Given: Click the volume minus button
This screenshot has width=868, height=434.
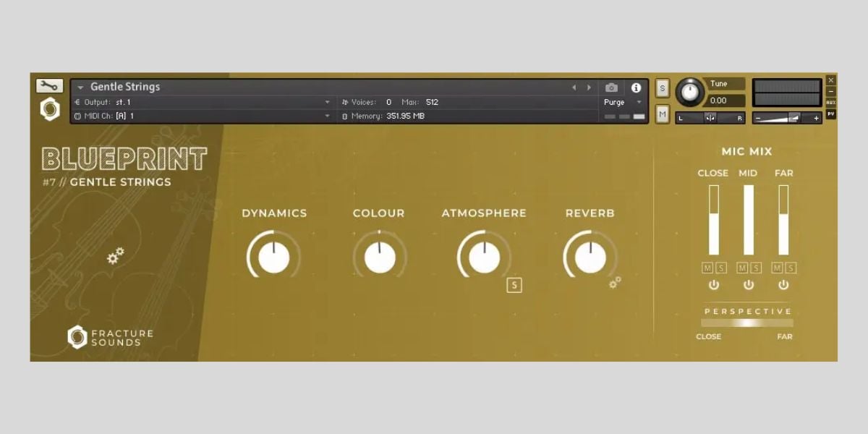Looking at the screenshot, I should point(758,118).
